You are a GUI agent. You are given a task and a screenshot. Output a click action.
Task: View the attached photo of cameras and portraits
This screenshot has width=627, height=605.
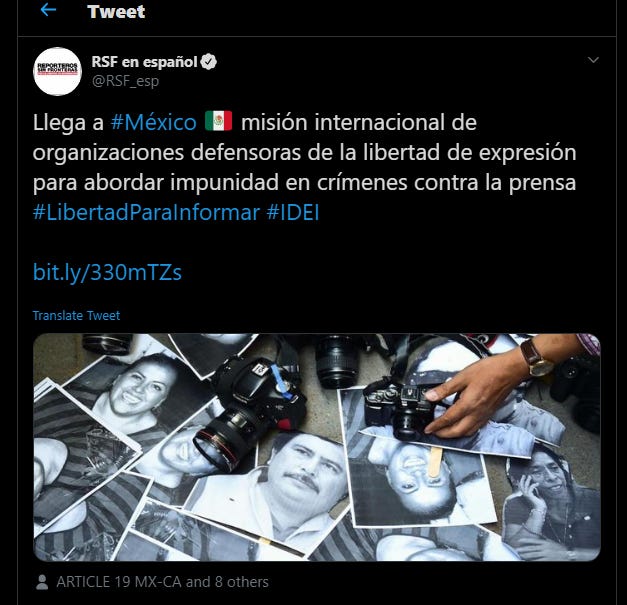click(317, 447)
